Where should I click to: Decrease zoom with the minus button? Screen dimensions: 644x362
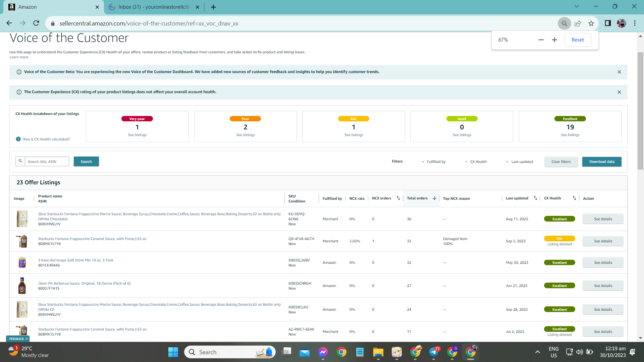(541, 40)
